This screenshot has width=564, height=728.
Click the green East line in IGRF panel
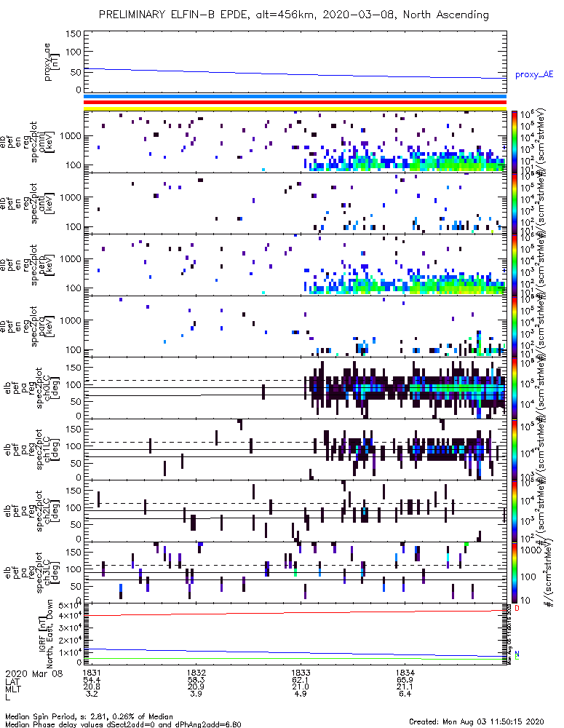(295, 658)
